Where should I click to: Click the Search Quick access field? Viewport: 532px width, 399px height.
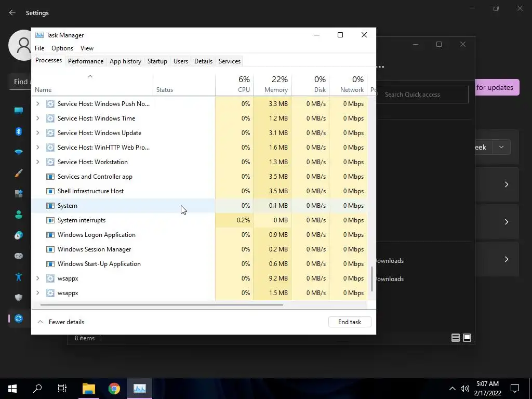tap(422, 95)
